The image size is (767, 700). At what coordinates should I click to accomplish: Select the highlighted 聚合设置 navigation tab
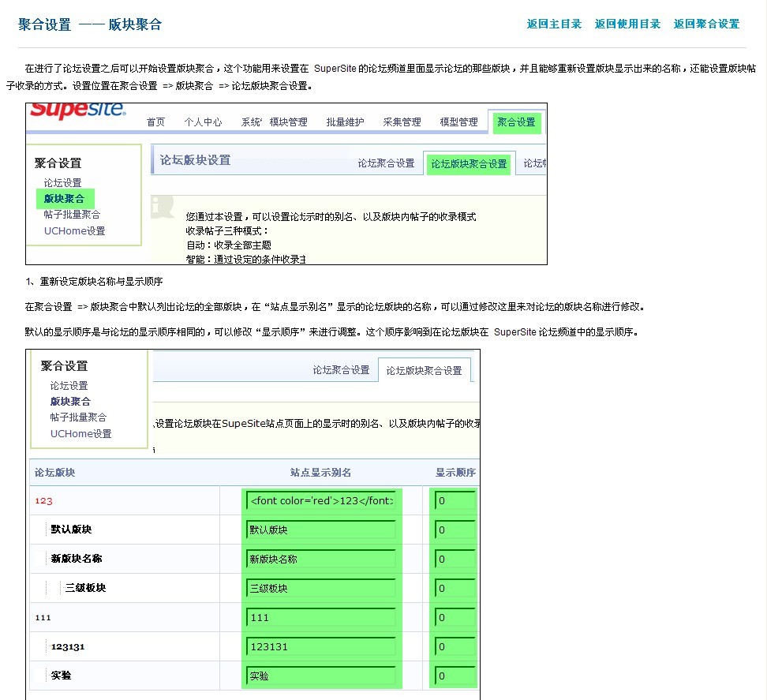(517, 122)
